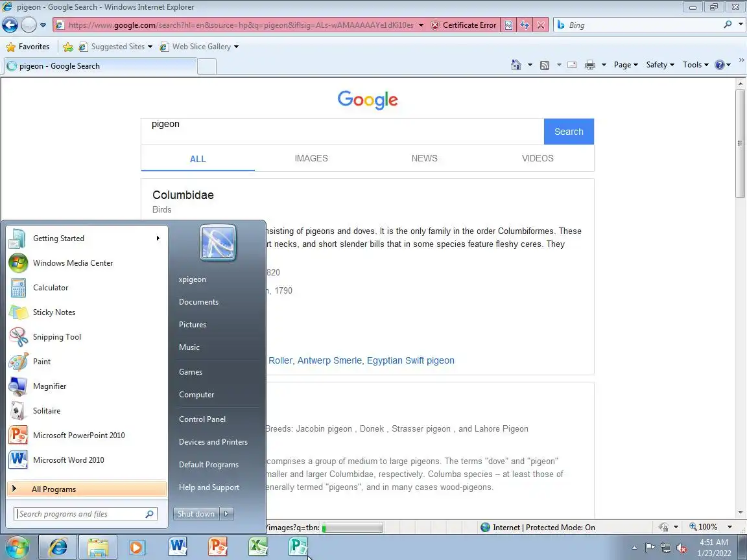Screen dimensions: 747x560
Task: Open the address bar autocomplete dropdown arrow
Action: (x=421, y=25)
